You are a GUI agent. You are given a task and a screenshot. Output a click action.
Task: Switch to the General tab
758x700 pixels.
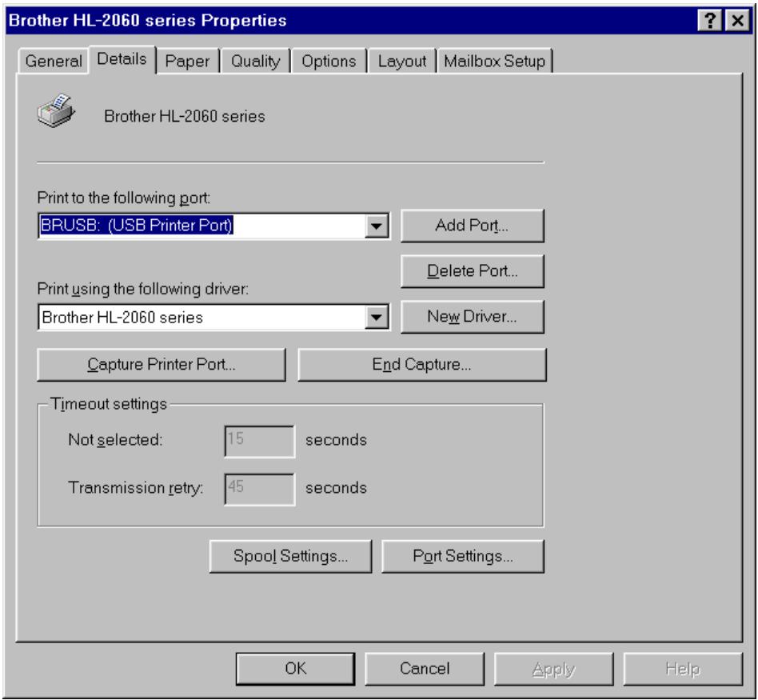[x=54, y=61]
